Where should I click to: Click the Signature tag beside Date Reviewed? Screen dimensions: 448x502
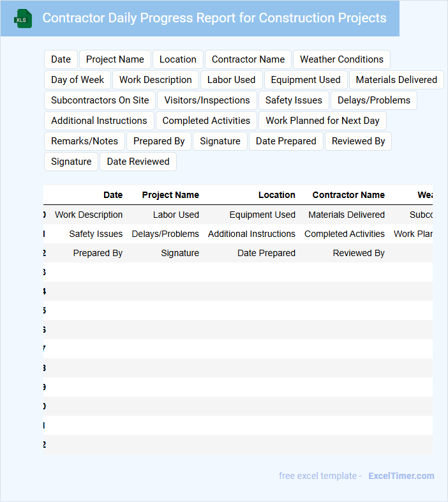click(71, 162)
